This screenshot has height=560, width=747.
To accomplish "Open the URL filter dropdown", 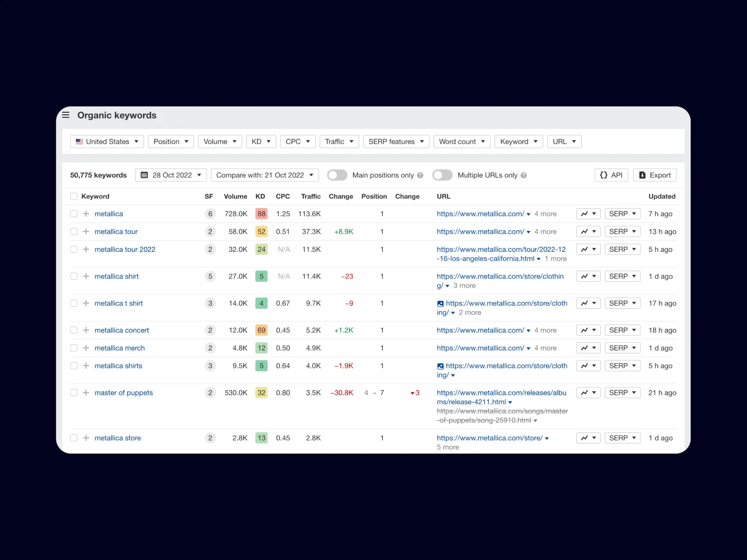I will pos(565,141).
